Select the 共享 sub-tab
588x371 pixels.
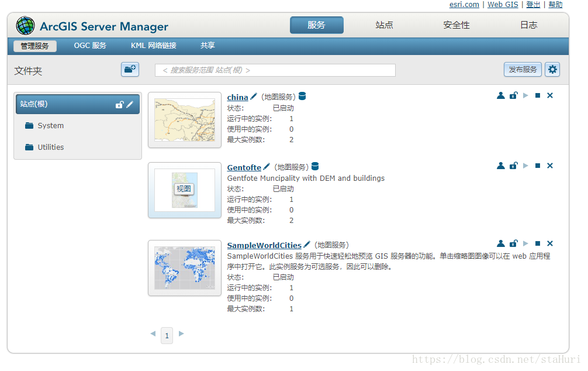tap(207, 46)
